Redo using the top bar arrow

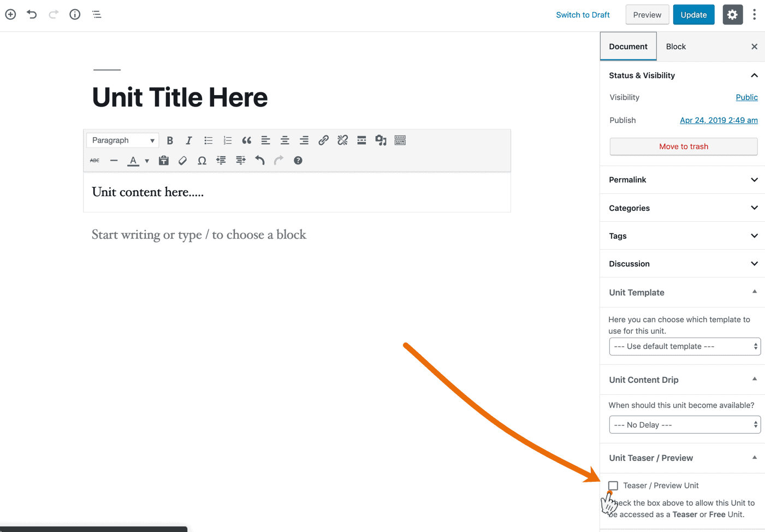click(54, 15)
